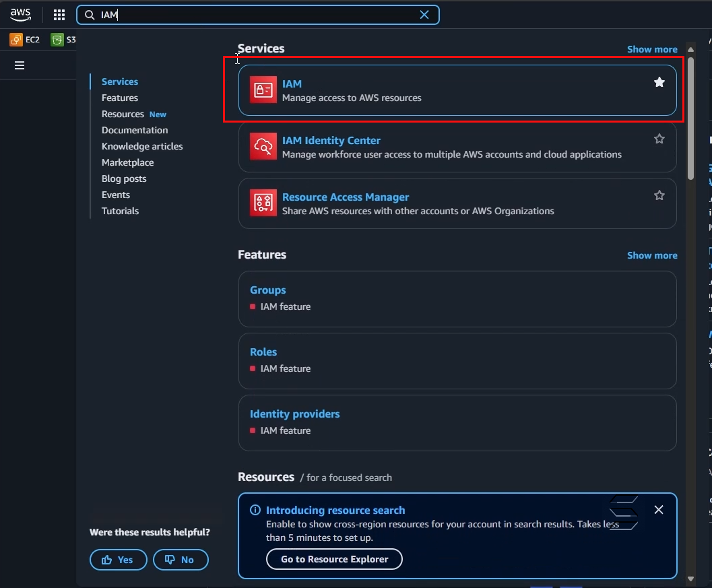Open the IAM Identity Center link
Image resolution: width=712 pixels, height=588 pixels.
[x=331, y=141]
